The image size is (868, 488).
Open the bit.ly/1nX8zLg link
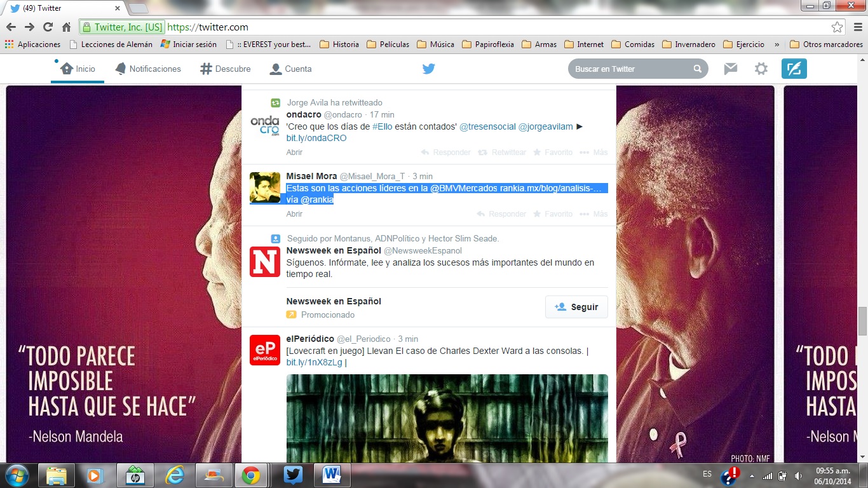coord(314,362)
